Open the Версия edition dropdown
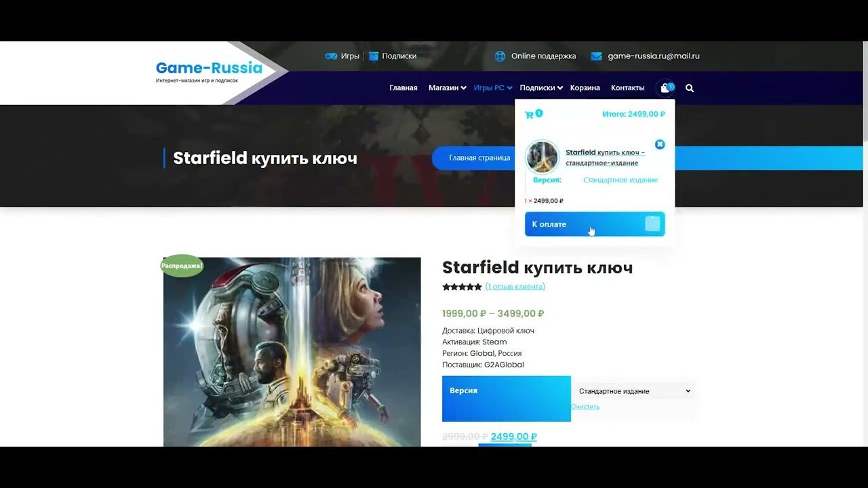 click(x=633, y=391)
